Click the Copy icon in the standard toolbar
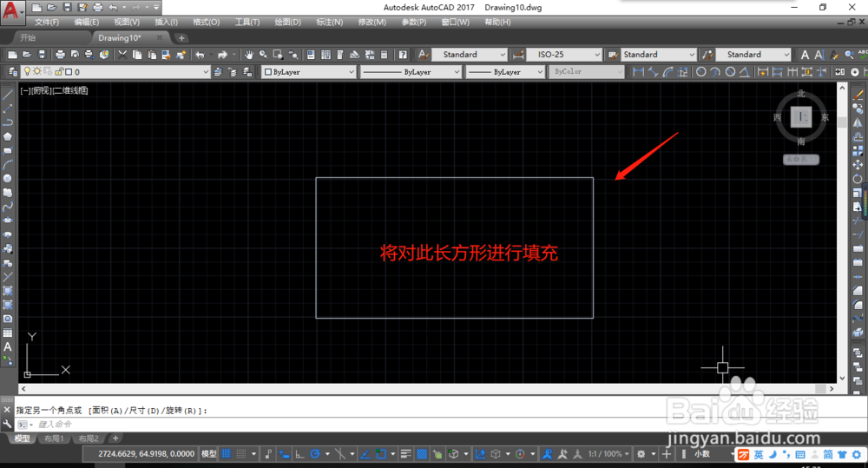 tap(137, 55)
